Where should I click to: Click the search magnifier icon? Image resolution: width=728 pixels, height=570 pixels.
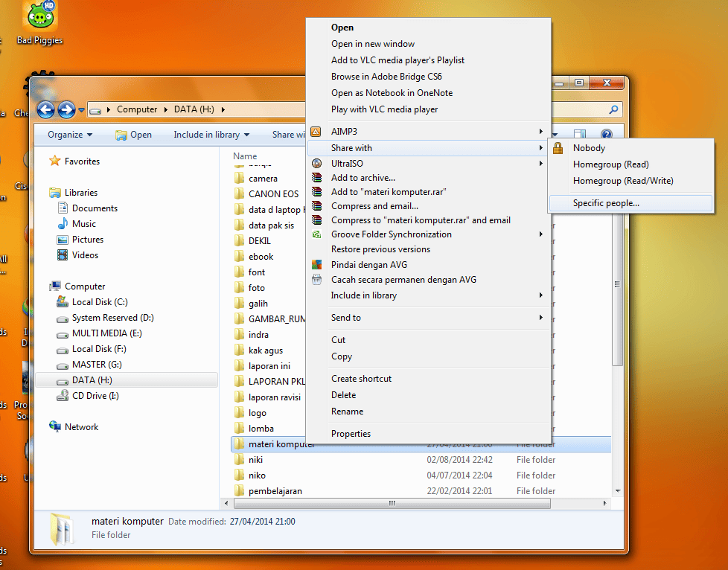click(614, 110)
